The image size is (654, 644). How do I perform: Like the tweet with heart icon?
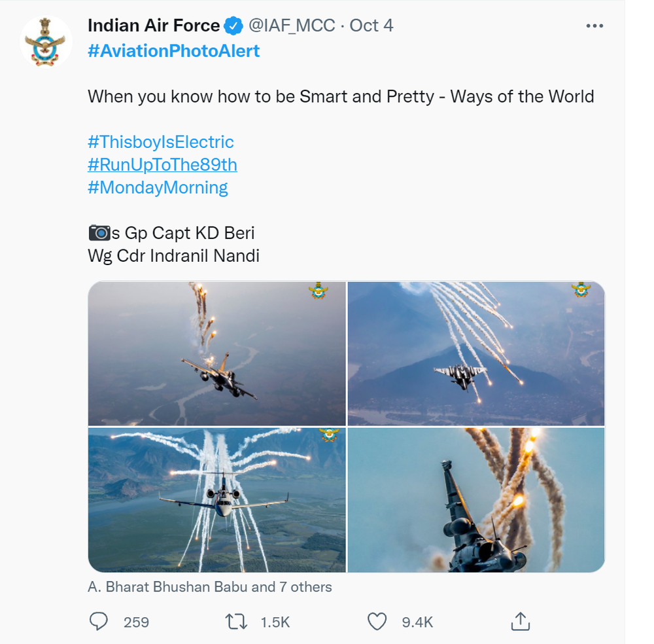coord(377,621)
